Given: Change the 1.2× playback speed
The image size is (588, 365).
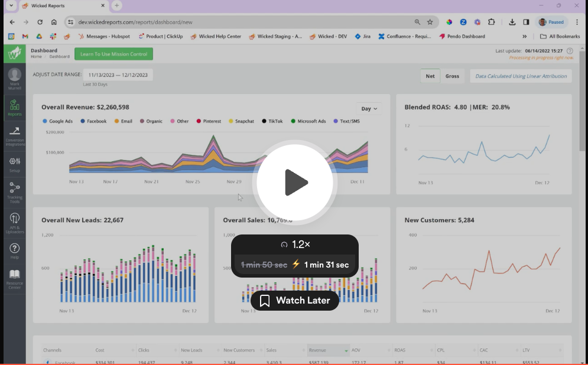Looking at the screenshot, I should (x=295, y=245).
